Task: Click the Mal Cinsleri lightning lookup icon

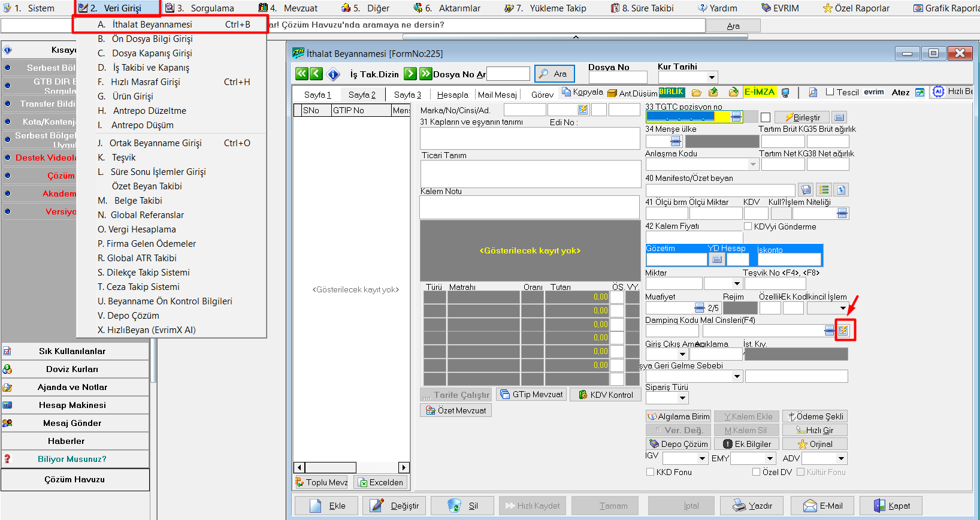Action: tap(843, 330)
